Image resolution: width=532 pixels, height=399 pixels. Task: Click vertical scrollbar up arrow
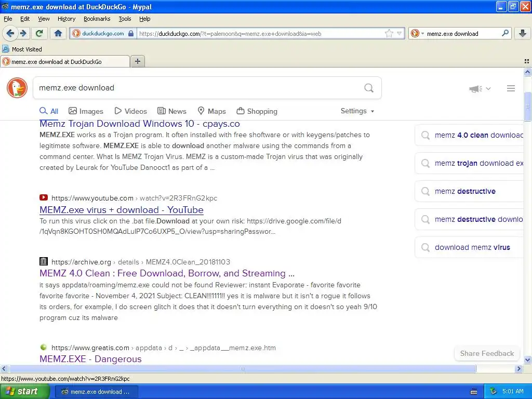527,72
